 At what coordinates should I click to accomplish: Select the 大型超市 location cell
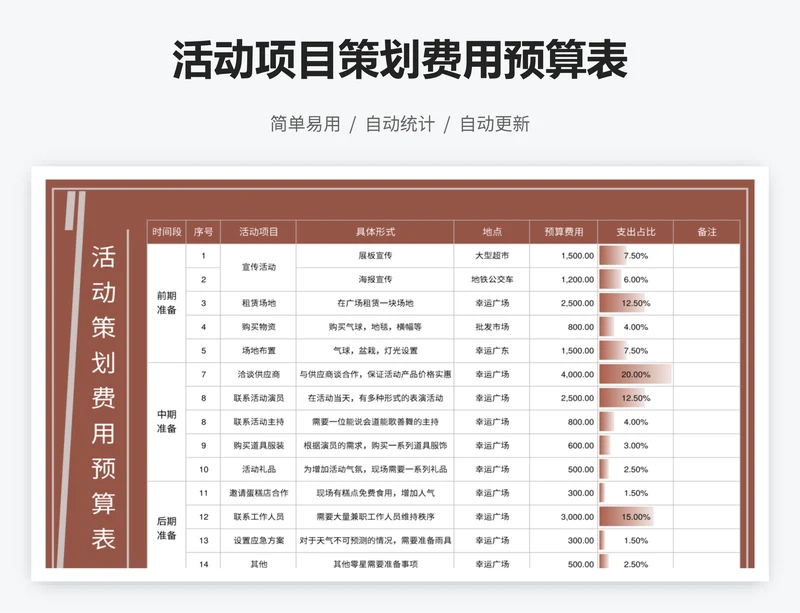[x=492, y=256]
